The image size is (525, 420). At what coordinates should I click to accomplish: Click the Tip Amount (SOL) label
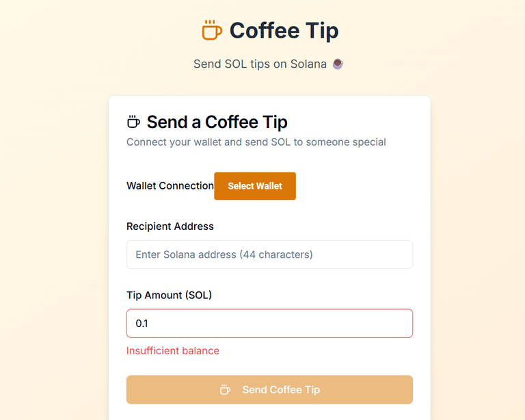coord(169,295)
